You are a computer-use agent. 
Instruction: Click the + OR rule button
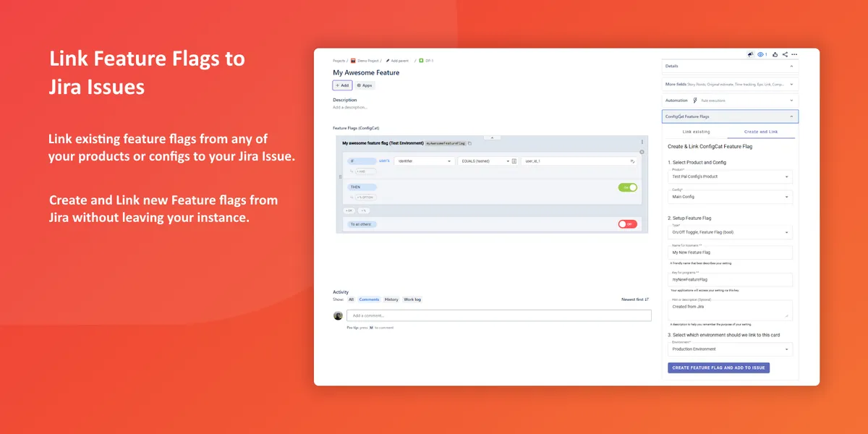click(x=349, y=210)
